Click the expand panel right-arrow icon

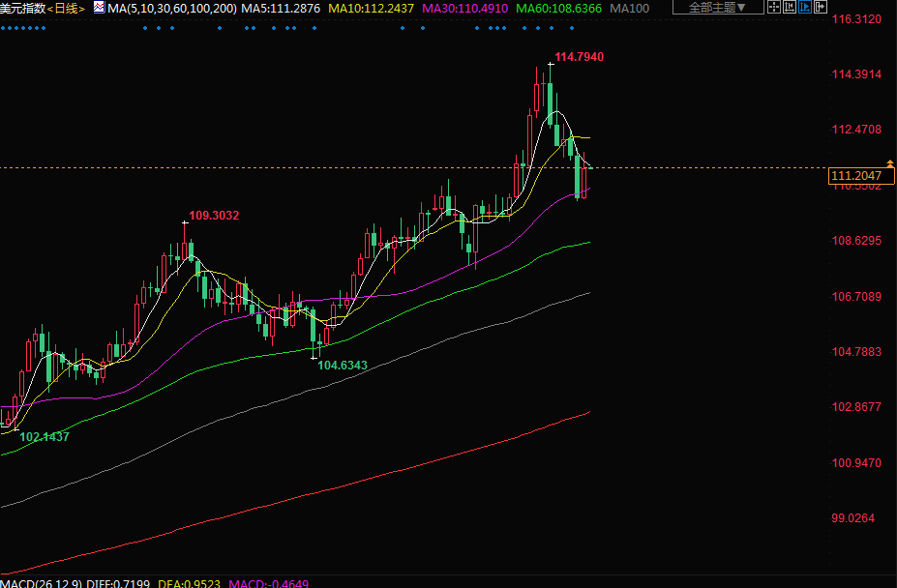pyautogui.click(x=821, y=7)
